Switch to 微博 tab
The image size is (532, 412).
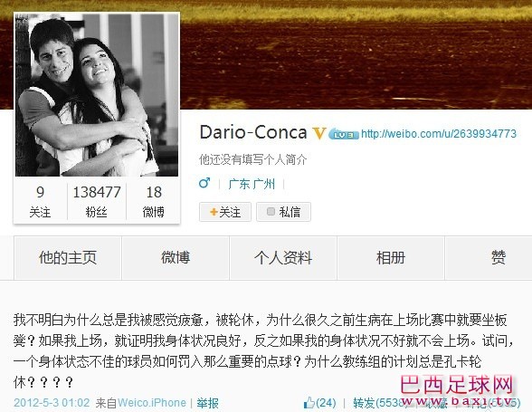pyautogui.click(x=176, y=258)
